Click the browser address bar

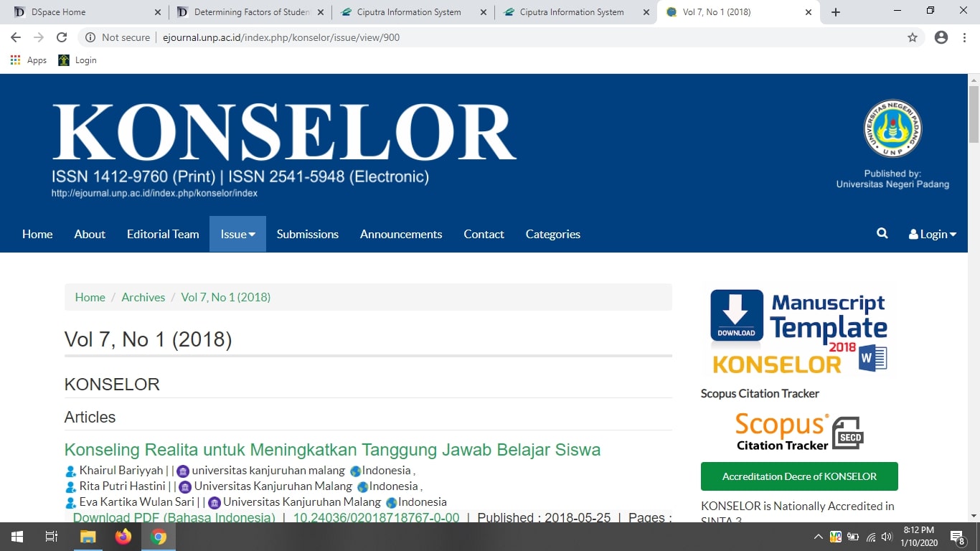click(502, 37)
